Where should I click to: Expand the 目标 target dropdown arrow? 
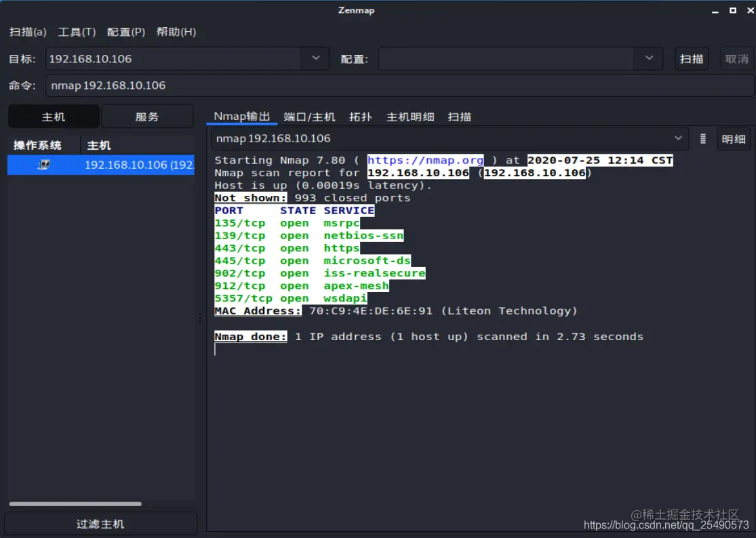click(316, 58)
